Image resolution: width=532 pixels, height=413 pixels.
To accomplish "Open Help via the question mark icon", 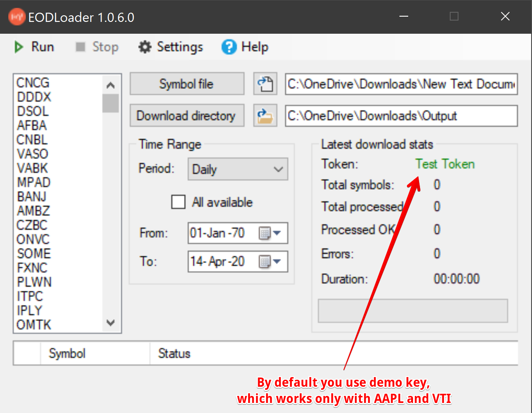I will click(229, 47).
